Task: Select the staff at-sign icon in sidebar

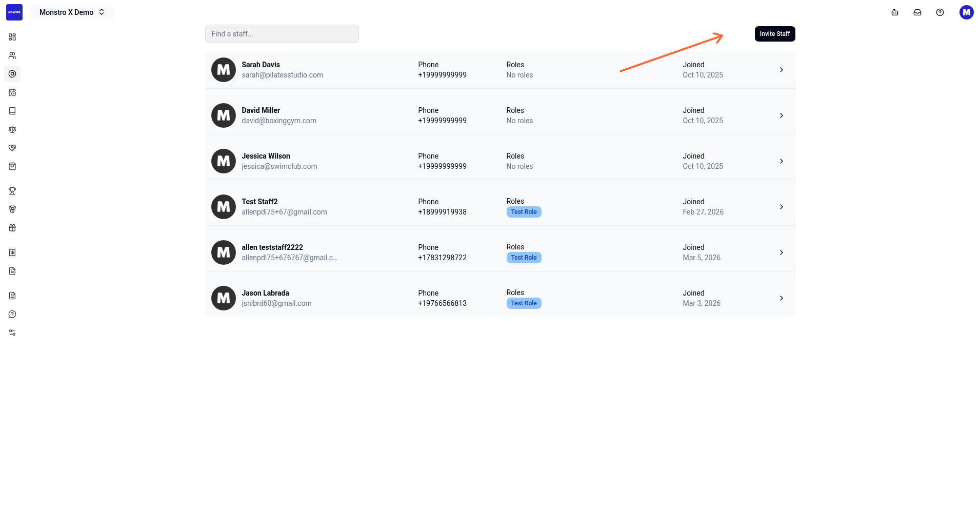Action: (12, 74)
